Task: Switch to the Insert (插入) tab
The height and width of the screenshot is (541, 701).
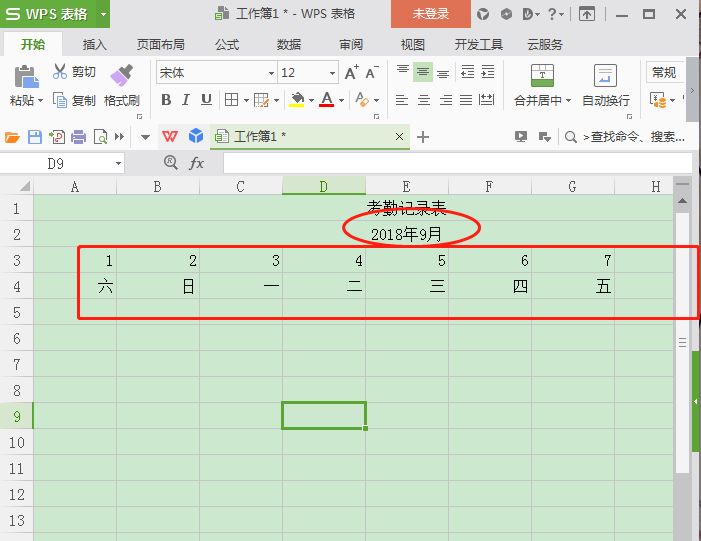Action: (x=95, y=45)
